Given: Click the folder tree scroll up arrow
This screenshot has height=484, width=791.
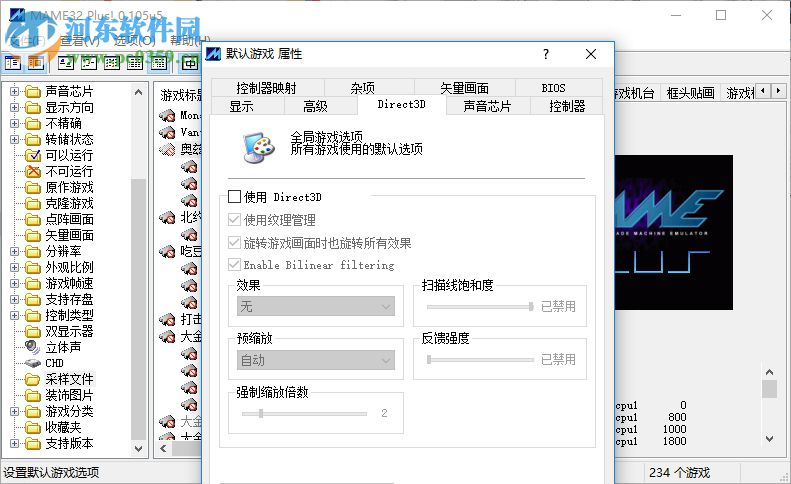Looking at the screenshot, I should (x=138, y=92).
